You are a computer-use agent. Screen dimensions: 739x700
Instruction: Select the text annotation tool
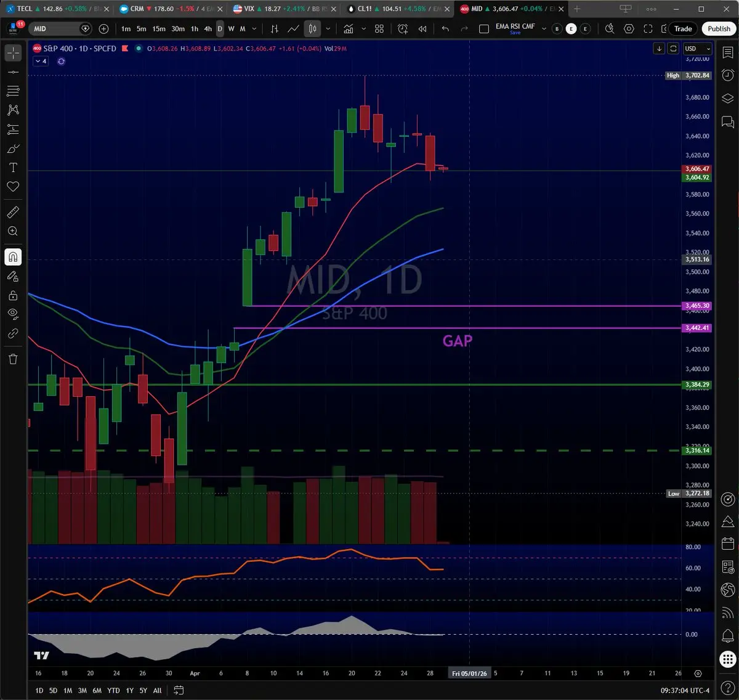click(x=13, y=168)
